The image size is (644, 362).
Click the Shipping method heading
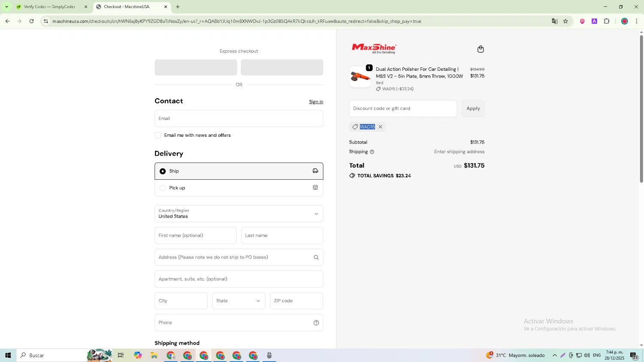coord(177,343)
